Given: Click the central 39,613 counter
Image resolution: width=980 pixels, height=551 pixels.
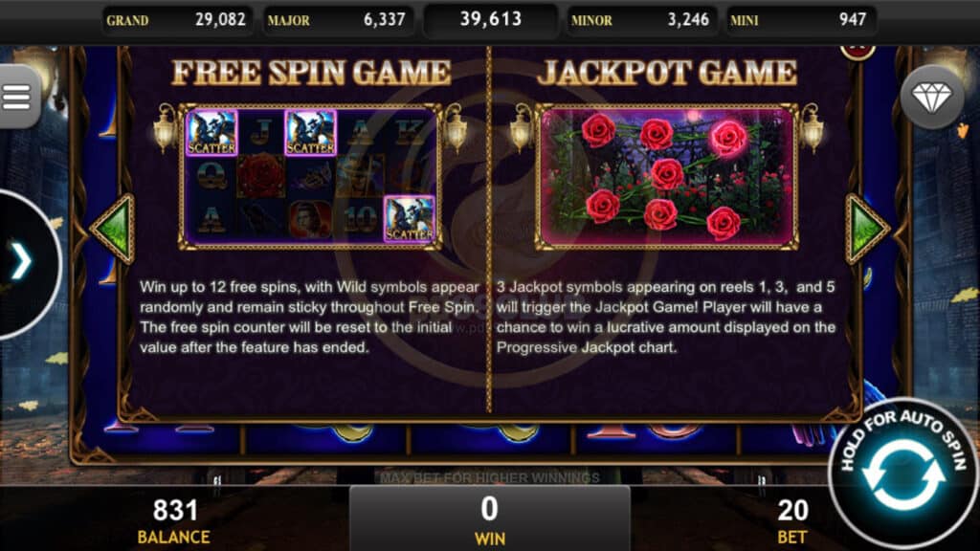Looking at the screenshot, I should click(x=491, y=19).
